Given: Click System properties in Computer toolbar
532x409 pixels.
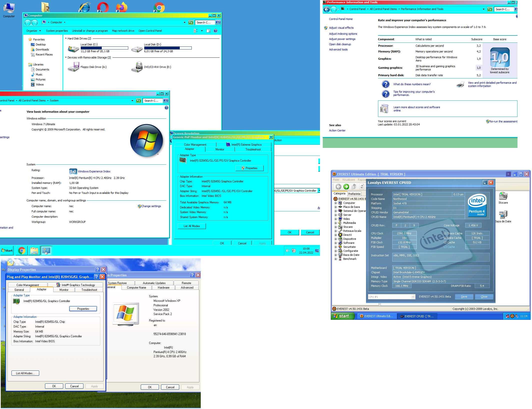Looking at the screenshot, I should pyautogui.click(x=57, y=31).
